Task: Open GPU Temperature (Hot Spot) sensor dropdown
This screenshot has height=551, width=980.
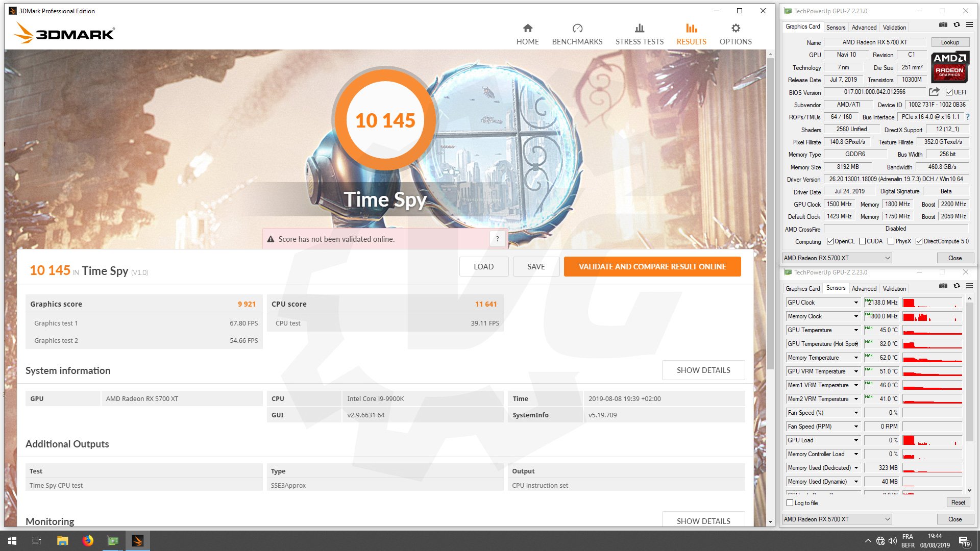Action: click(856, 344)
